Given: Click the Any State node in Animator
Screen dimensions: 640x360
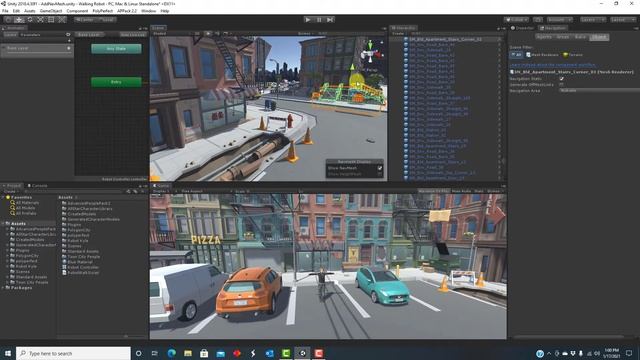Looking at the screenshot, I should click(116, 49).
